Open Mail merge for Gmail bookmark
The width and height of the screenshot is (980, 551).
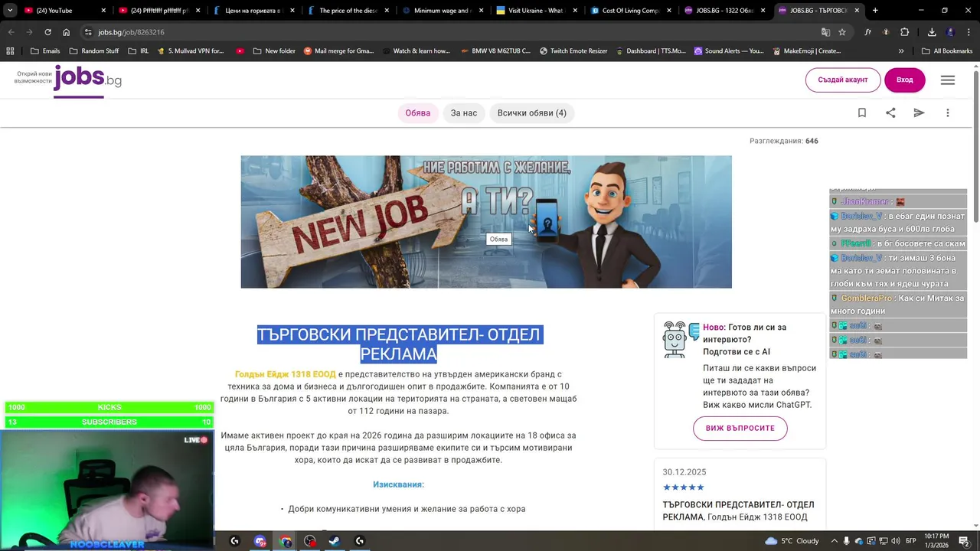[338, 51]
